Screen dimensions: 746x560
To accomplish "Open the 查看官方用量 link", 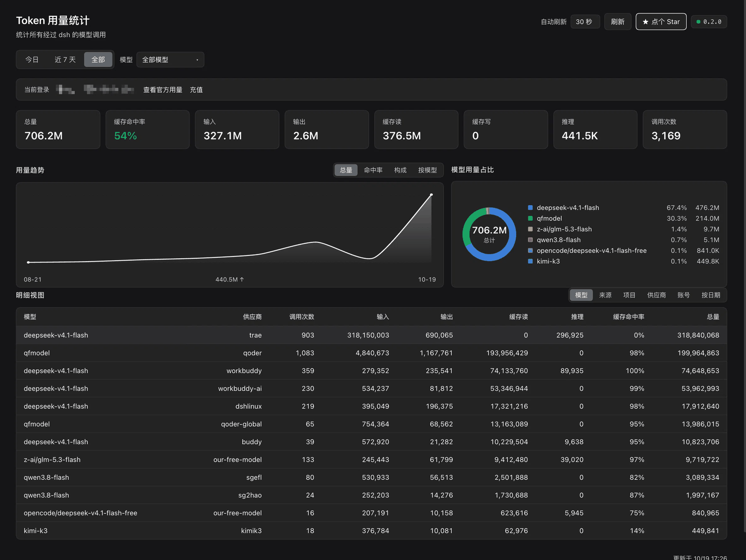I will pyautogui.click(x=163, y=90).
